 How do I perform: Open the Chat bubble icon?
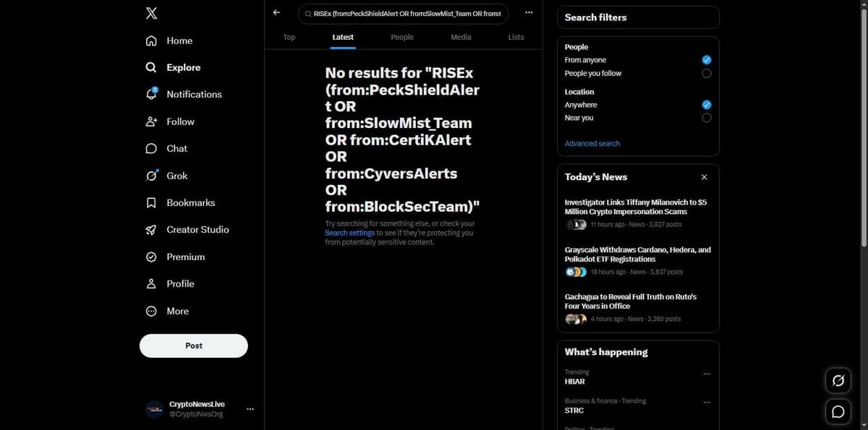tap(151, 148)
